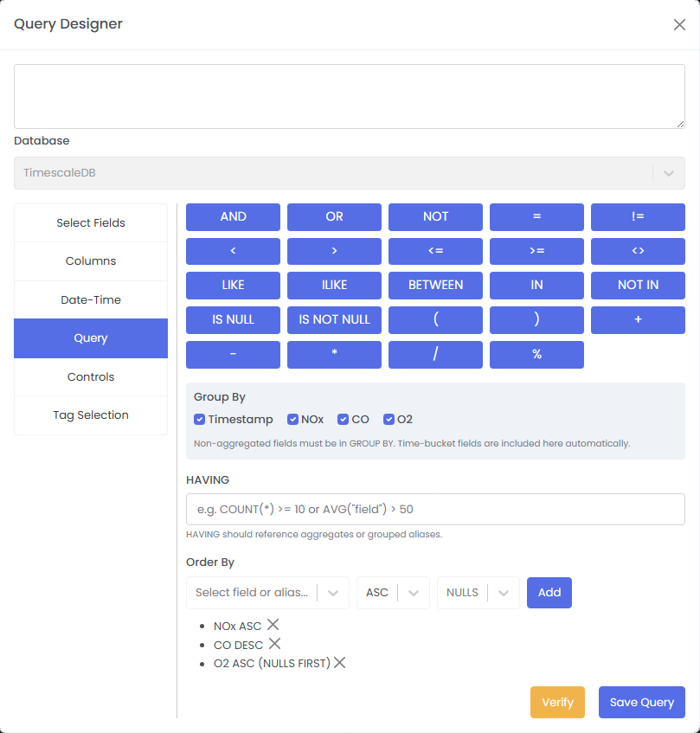Open the NULLS ordering dropdown
Screen dimensions: 700x733
[x=478, y=593]
